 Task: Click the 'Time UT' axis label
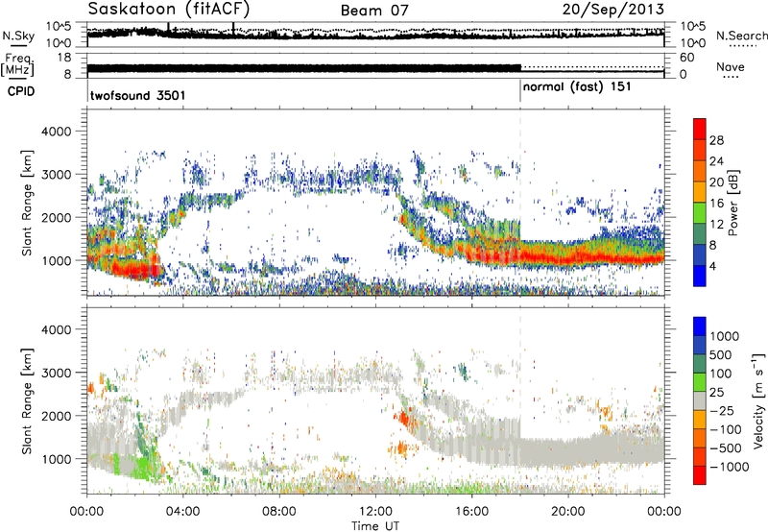pos(375,526)
